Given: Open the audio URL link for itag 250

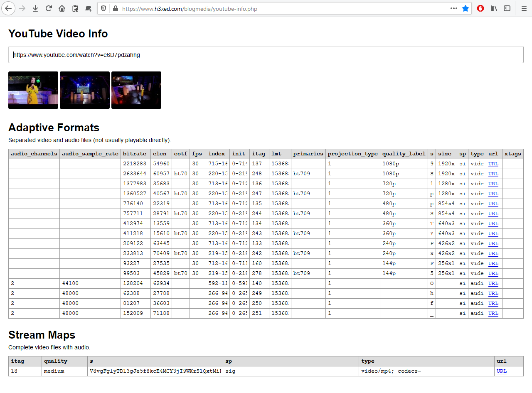Looking at the screenshot, I should tap(493, 303).
